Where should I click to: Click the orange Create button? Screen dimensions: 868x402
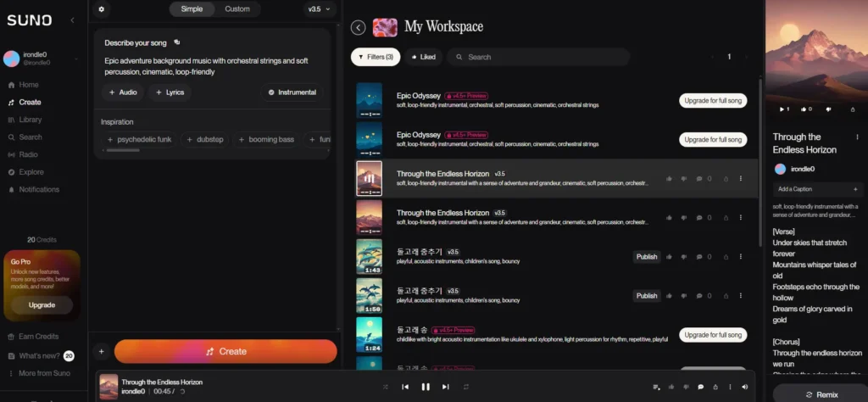(x=225, y=352)
